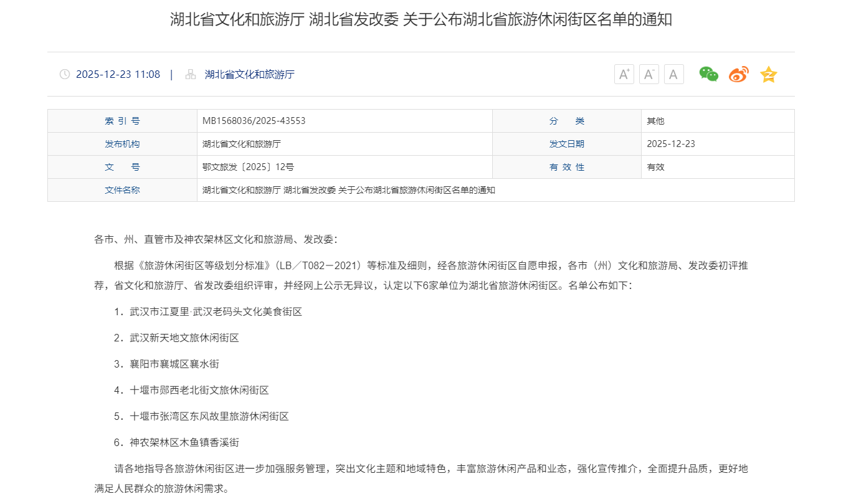The width and height of the screenshot is (841, 504).
Task: Click the clock icon beside publish time
Action: coord(65,75)
